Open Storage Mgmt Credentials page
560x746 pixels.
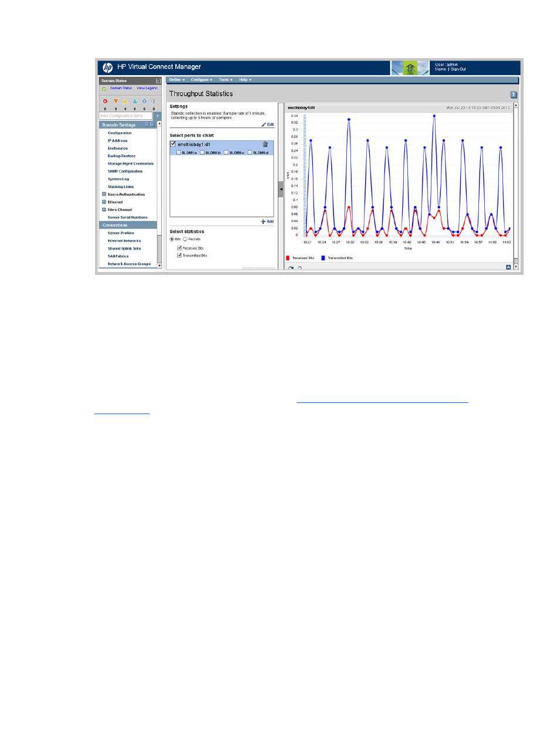[x=130, y=164]
